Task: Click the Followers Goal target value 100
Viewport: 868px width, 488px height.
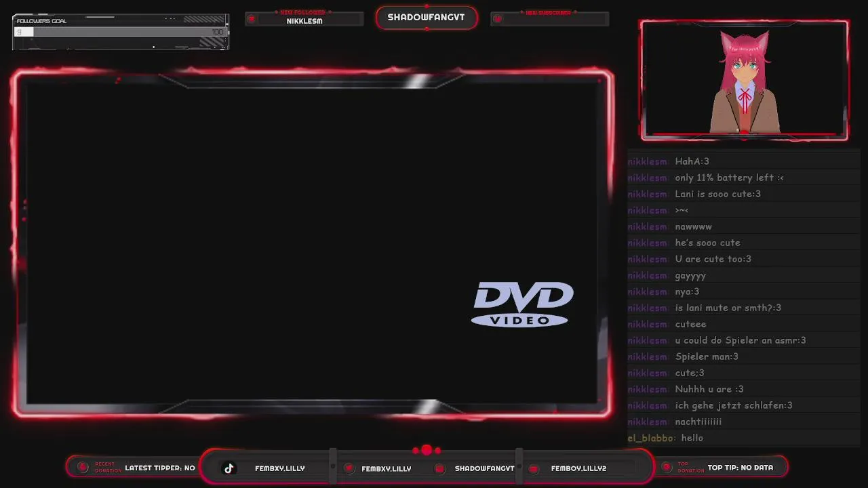Action: [x=218, y=32]
